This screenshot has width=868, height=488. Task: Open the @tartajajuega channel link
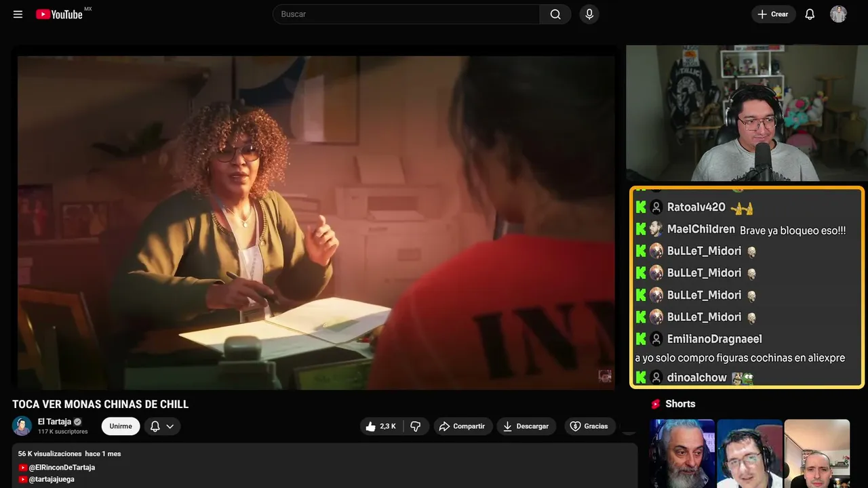coord(52,479)
